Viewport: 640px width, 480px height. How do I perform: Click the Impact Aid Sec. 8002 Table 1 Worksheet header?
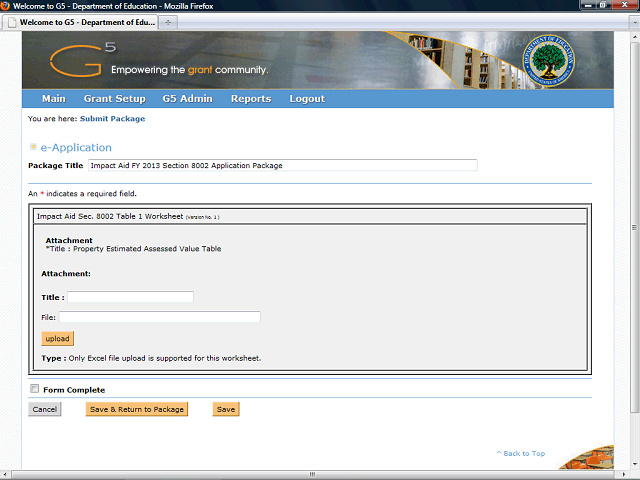(x=310, y=216)
